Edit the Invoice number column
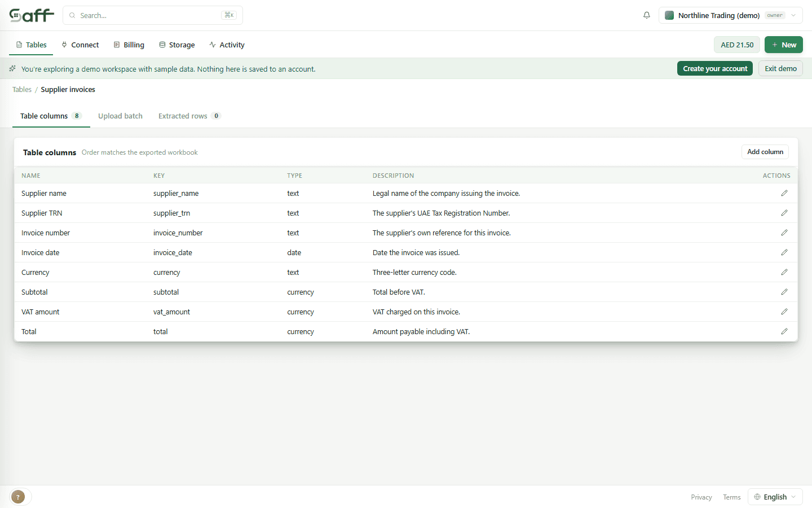 coord(784,233)
